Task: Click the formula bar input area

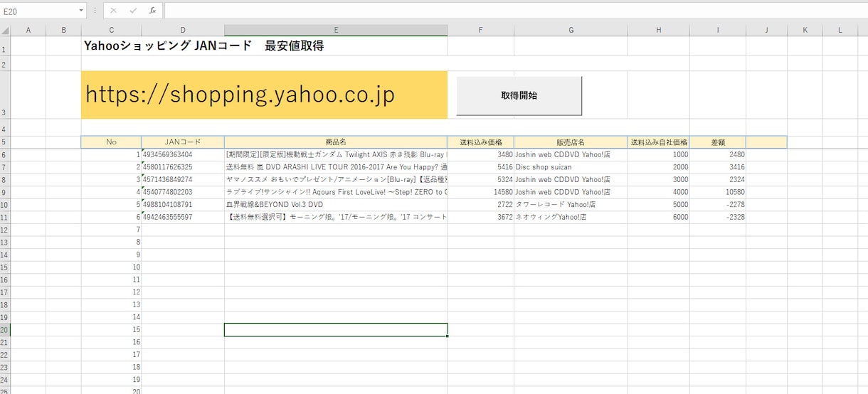Action: click(x=515, y=11)
